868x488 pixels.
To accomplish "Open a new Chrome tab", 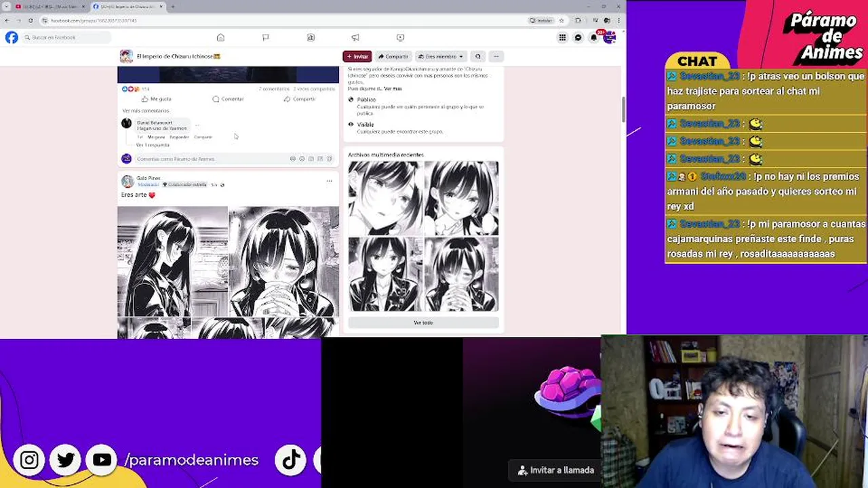I will 173,7.
